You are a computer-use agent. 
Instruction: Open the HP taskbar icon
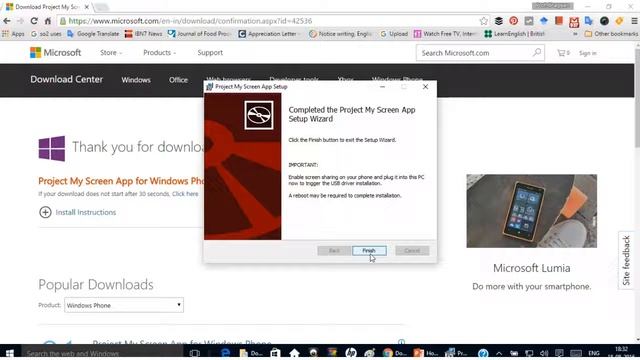pyautogui.click(x=351, y=353)
